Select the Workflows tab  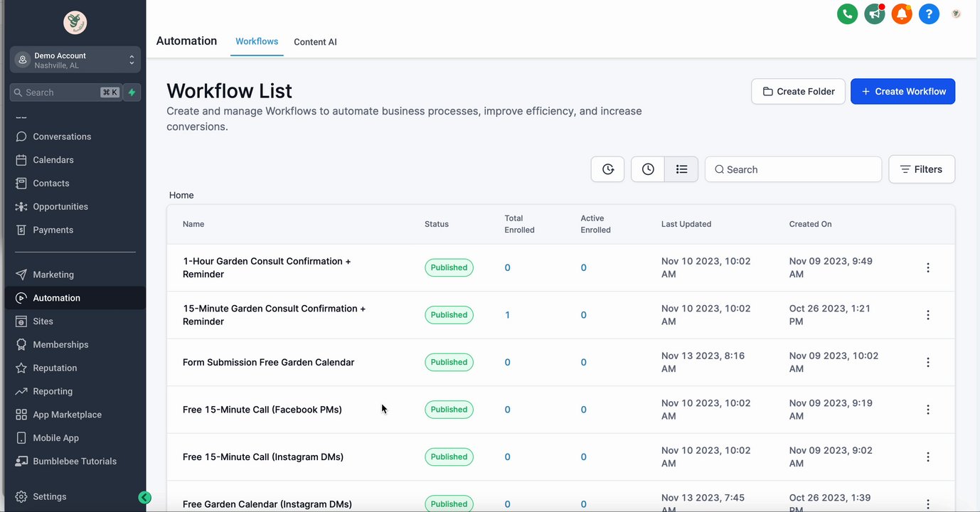(x=257, y=41)
